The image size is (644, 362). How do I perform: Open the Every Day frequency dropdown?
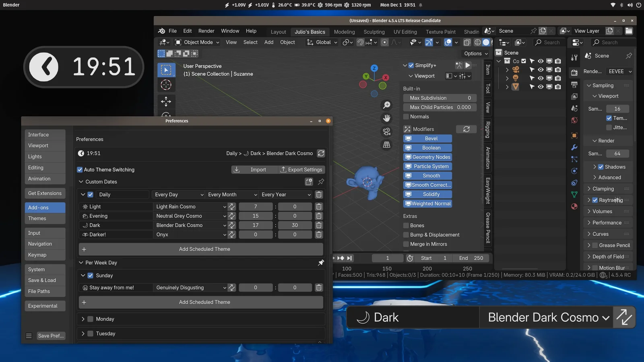click(178, 194)
